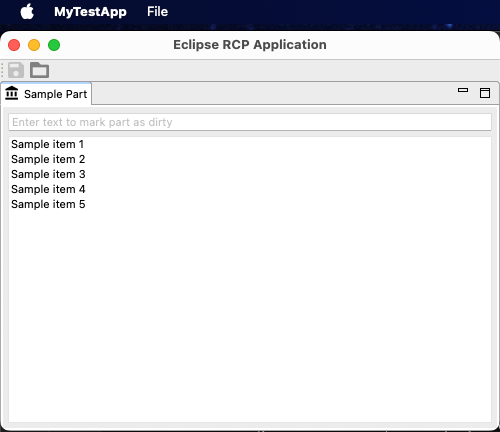Click the Eclipse RCP Application title bar
This screenshot has width=500, height=432.
coord(250,45)
